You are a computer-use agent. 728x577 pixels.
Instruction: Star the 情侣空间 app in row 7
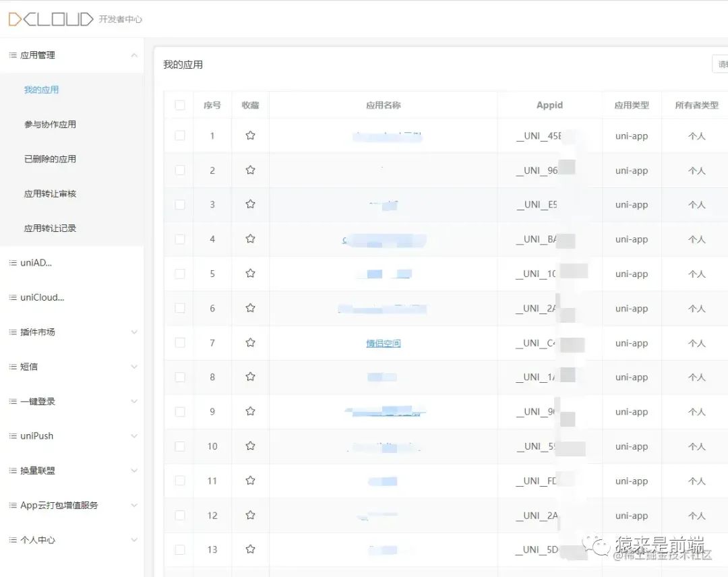[250, 342]
